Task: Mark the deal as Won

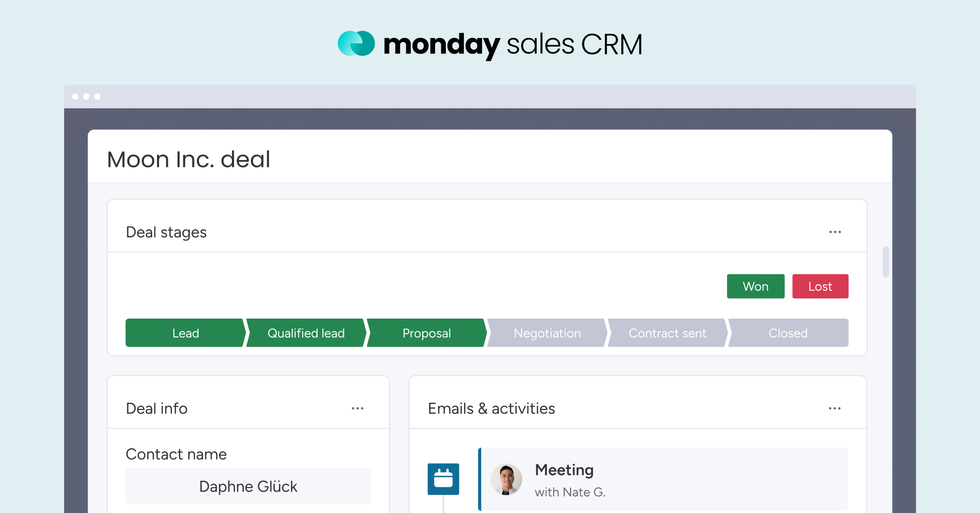Action: [755, 286]
